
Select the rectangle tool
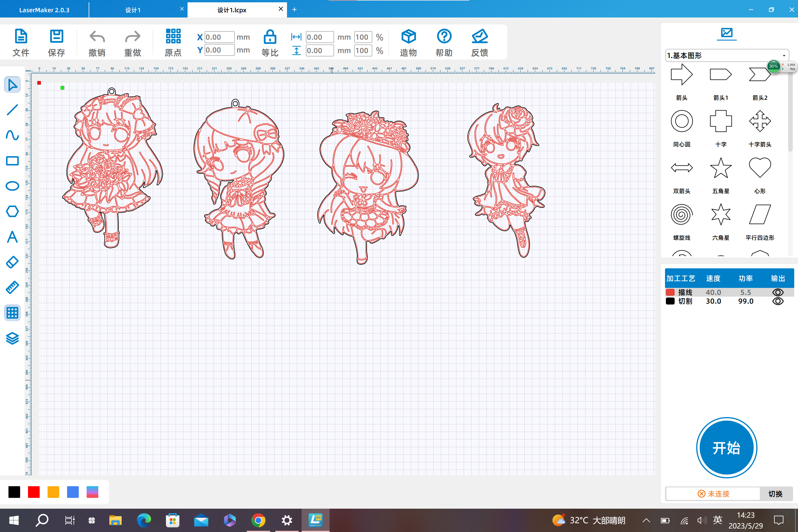pyautogui.click(x=13, y=161)
